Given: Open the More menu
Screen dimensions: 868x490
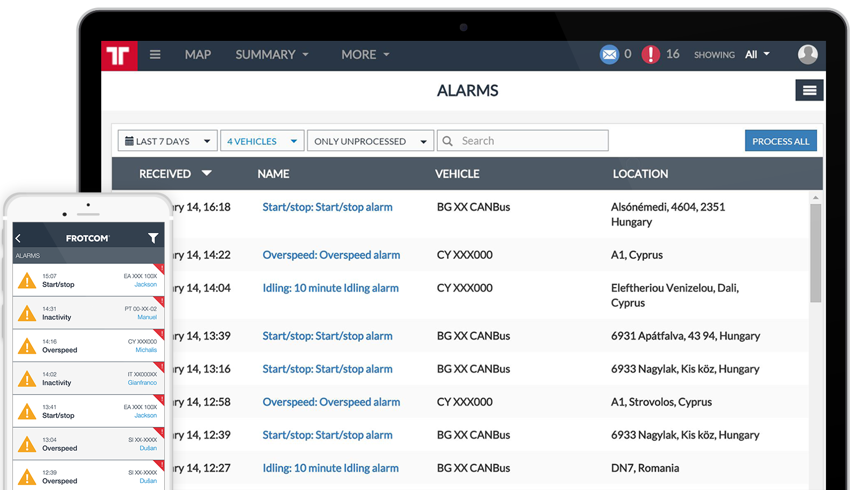Looking at the screenshot, I should (x=365, y=54).
